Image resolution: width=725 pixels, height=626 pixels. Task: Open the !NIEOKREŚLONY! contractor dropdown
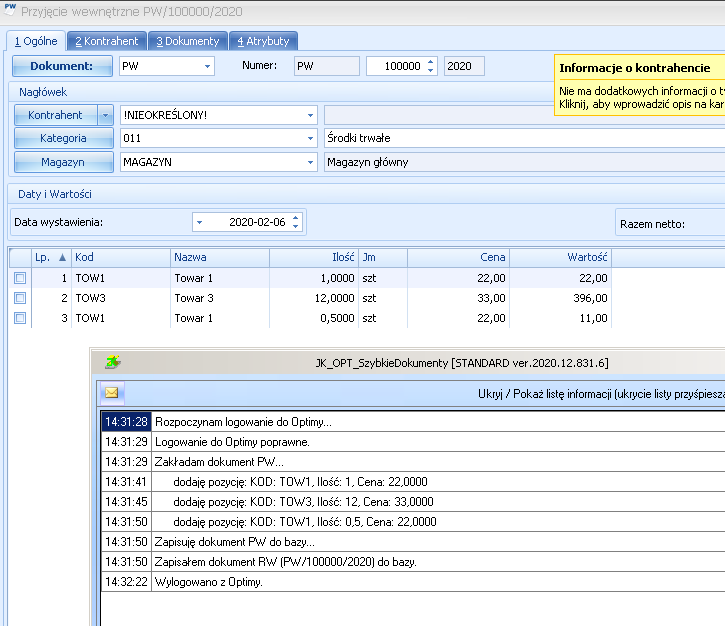pos(310,115)
